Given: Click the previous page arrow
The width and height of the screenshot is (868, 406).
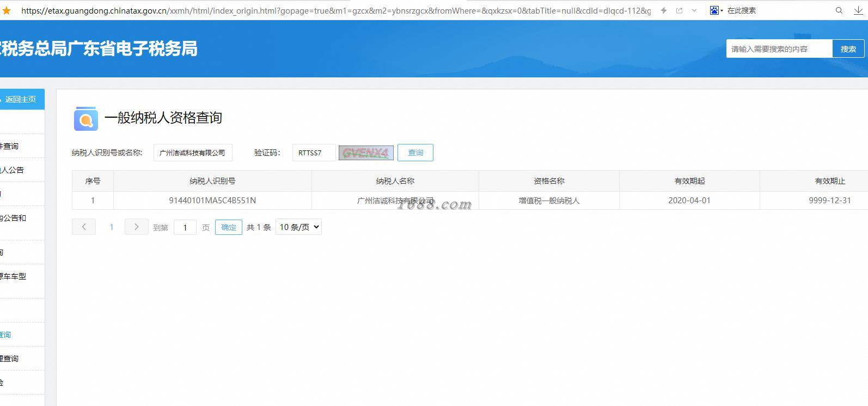Looking at the screenshot, I should pyautogui.click(x=84, y=227).
